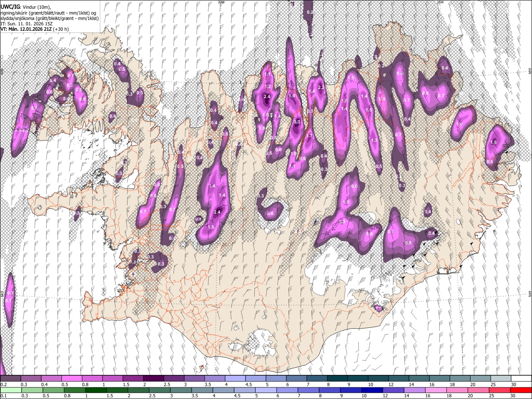532x399 pixels.
Task: Click the '0.2' label in the upper legend
Action: (3, 384)
